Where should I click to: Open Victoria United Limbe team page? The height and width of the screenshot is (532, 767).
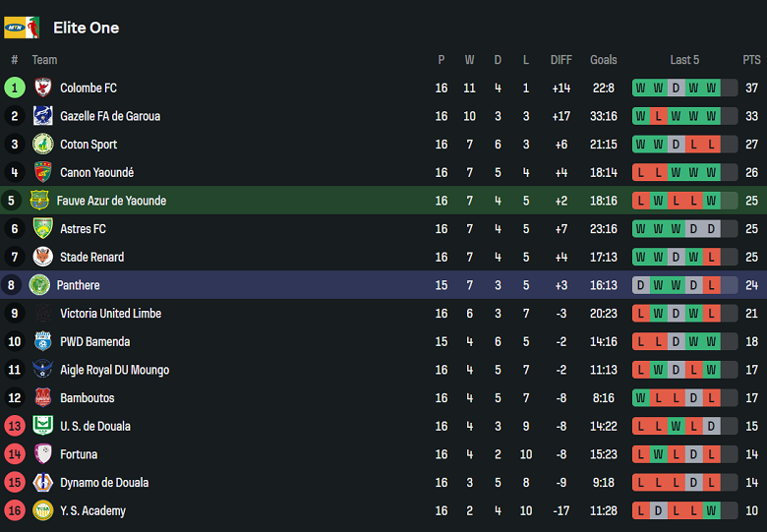[110, 314]
